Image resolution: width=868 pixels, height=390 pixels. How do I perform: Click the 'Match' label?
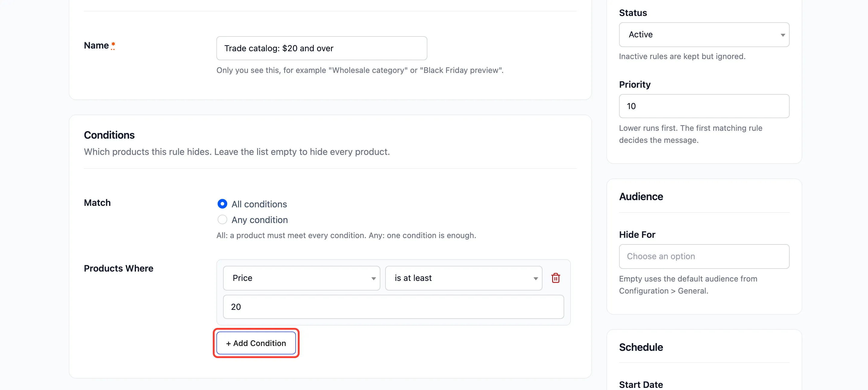97,203
